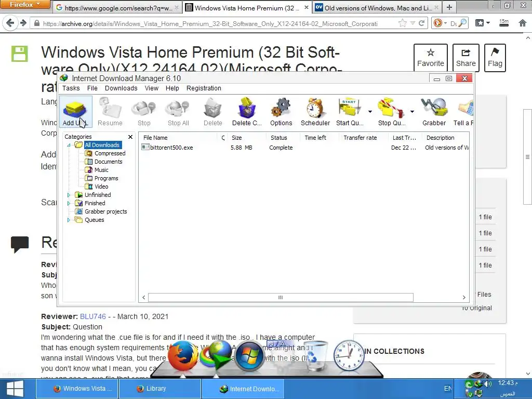This screenshot has height=399, width=532.
Task: Go forward in Firefox
Action: click(x=23, y=23)
